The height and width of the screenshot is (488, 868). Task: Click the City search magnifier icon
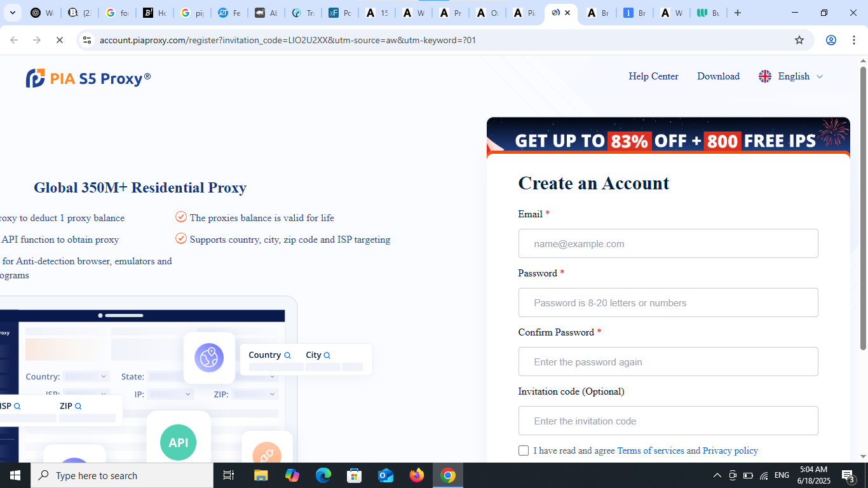click(327, 355)
